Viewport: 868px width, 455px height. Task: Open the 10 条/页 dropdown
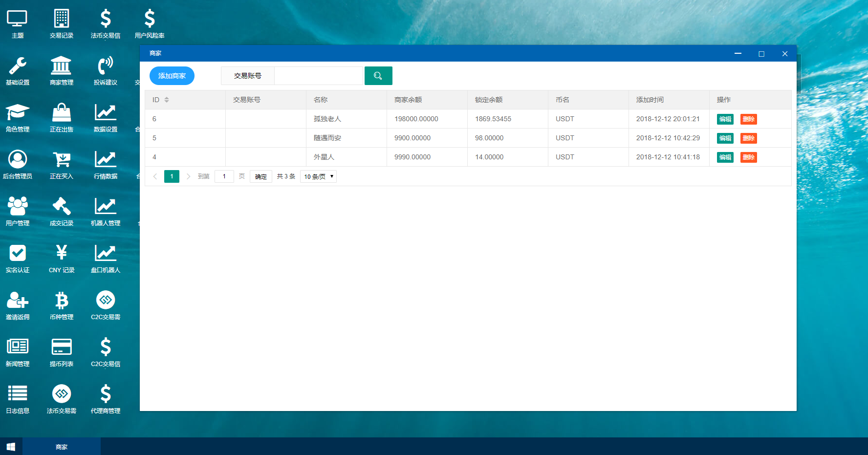point(318,176)
